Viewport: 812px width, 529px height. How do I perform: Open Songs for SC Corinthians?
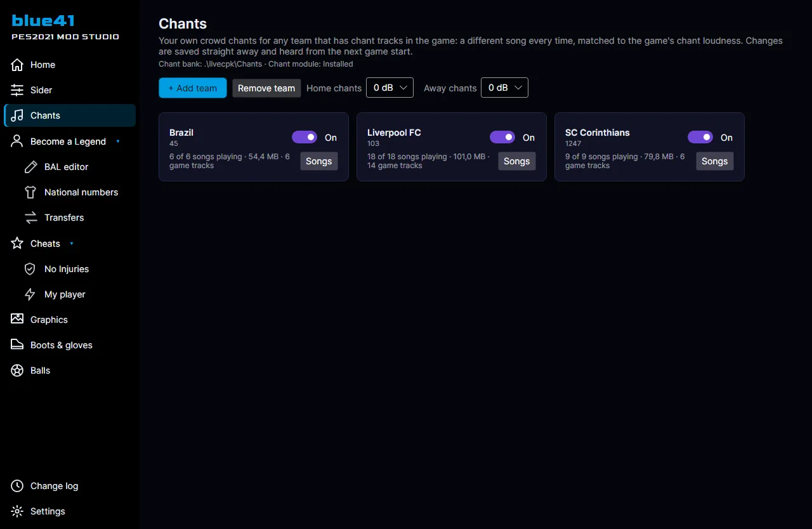point(715,161)
